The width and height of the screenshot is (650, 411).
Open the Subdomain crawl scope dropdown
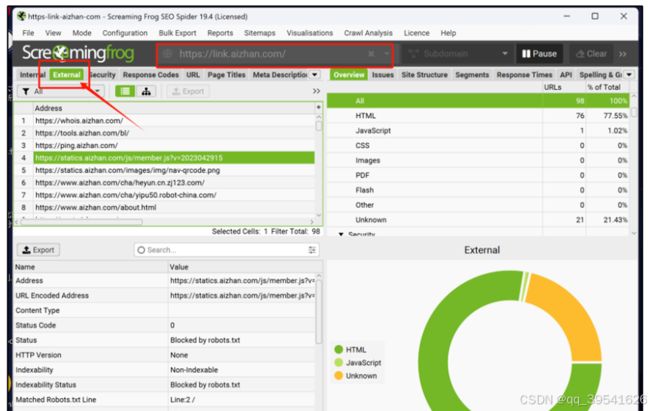pos(458,54)
